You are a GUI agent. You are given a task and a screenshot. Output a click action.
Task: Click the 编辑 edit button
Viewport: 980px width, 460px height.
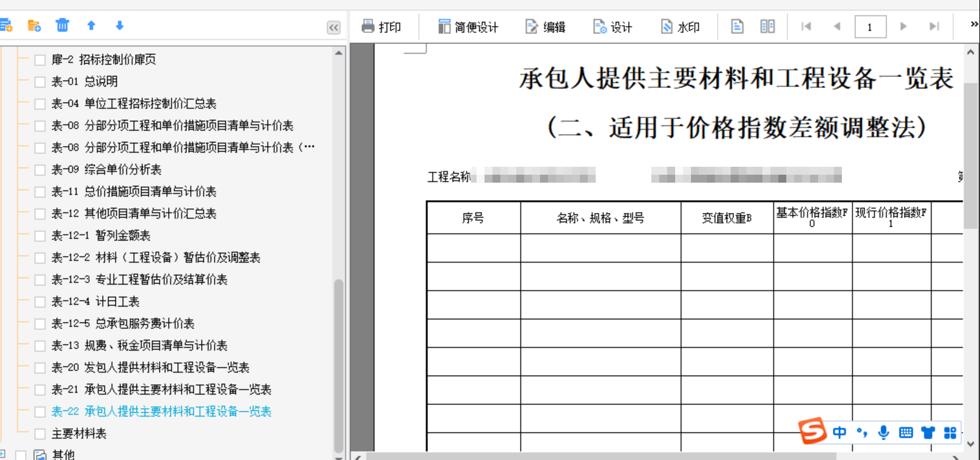546,27
